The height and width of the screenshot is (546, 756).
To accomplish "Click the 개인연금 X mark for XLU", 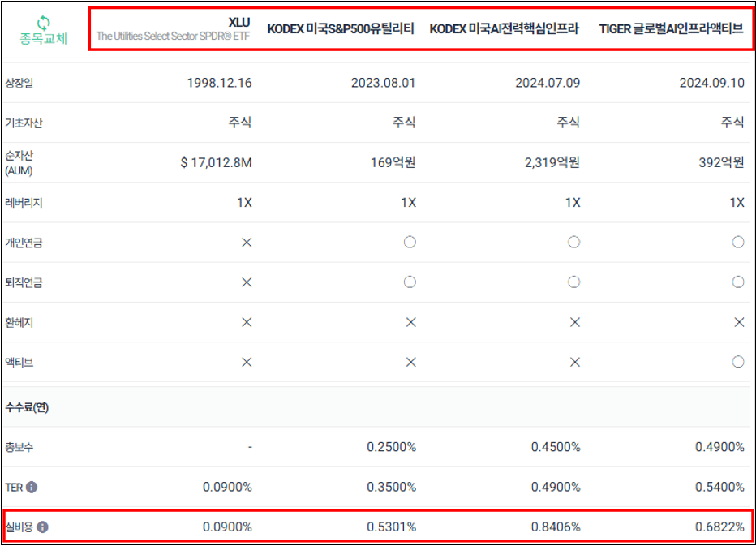I will pyautogui.click(x=247, y=242).
